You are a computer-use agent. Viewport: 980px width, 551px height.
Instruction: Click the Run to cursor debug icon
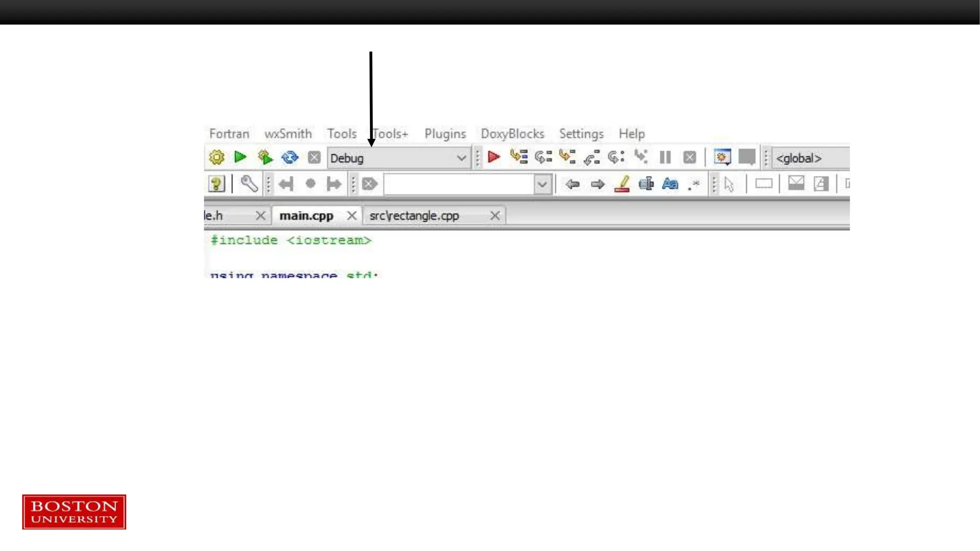click(518, 157)
